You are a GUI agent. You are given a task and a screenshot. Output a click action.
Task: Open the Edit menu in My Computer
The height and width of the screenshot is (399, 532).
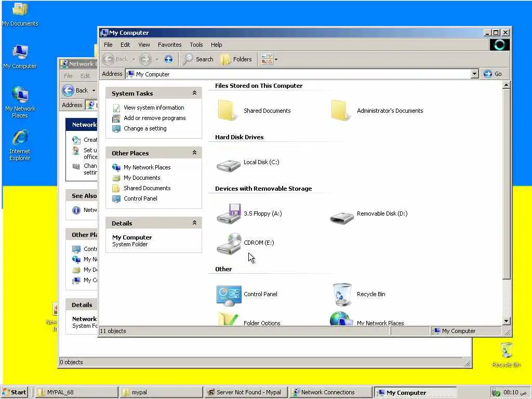click(125, 45)
